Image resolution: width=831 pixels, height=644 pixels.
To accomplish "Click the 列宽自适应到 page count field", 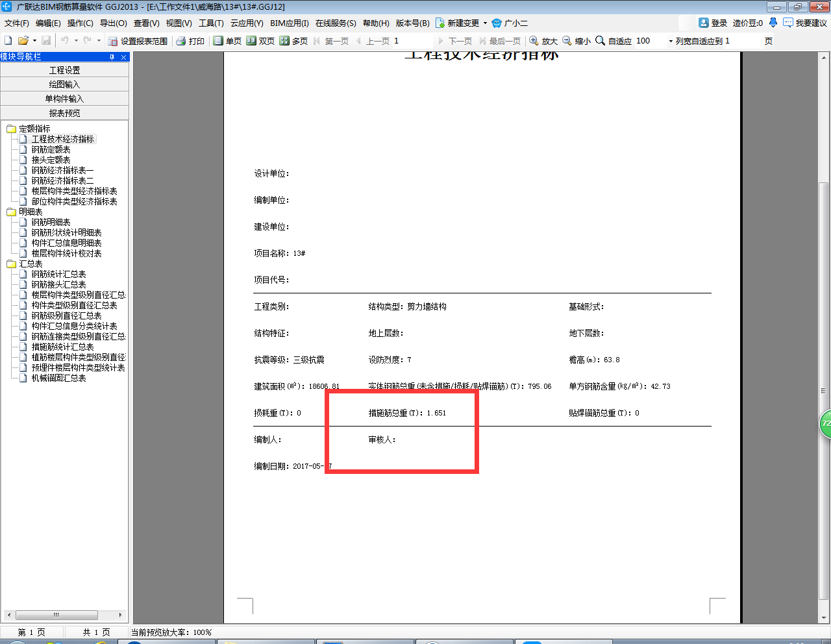I will [742, 41].
